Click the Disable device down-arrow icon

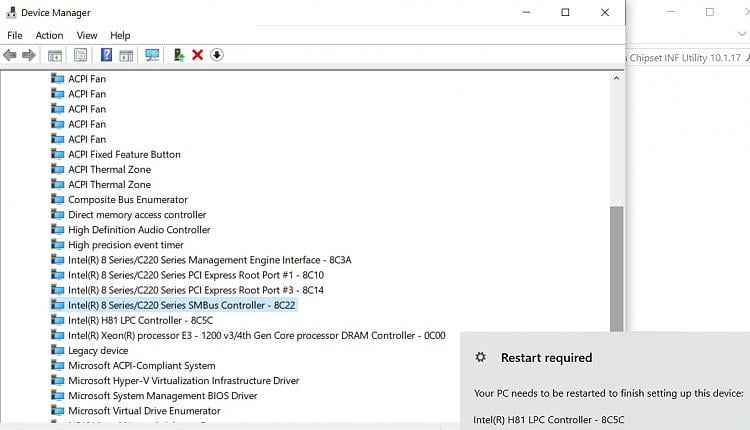[x=217, y=55]
